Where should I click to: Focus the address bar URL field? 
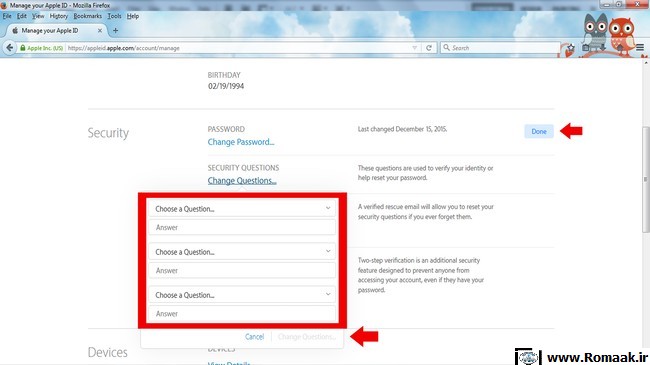coord(238,48)
